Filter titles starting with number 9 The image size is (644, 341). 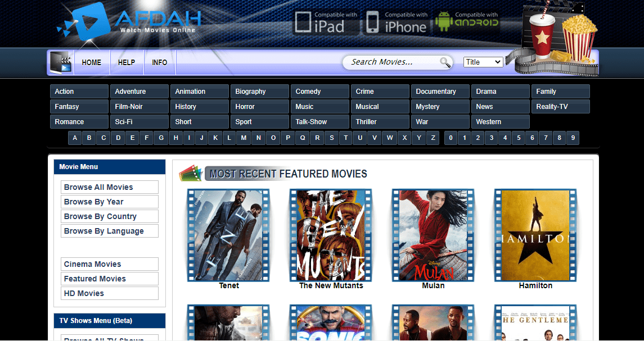click(573, 138)
